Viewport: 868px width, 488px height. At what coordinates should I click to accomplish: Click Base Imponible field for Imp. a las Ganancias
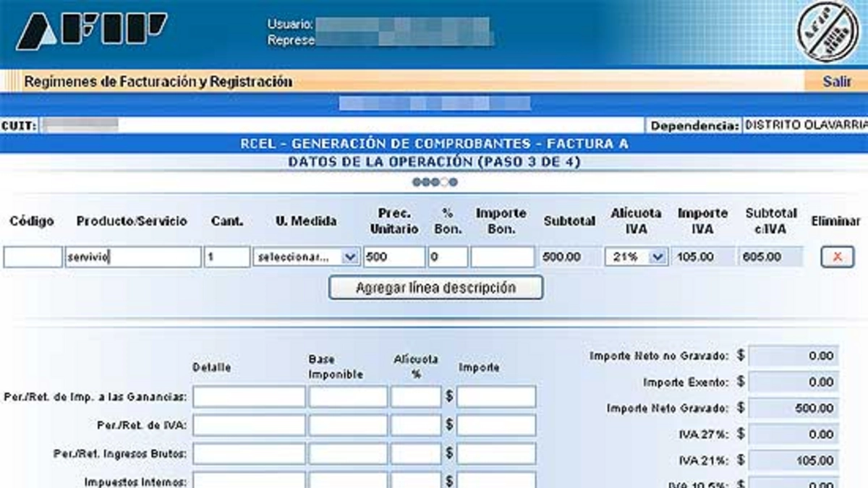pos(348,396)
